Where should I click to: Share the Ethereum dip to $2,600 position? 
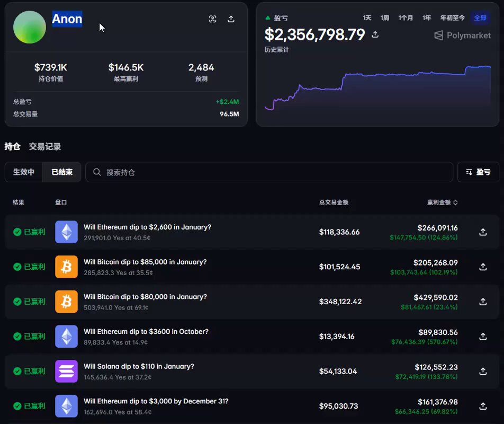483,232
